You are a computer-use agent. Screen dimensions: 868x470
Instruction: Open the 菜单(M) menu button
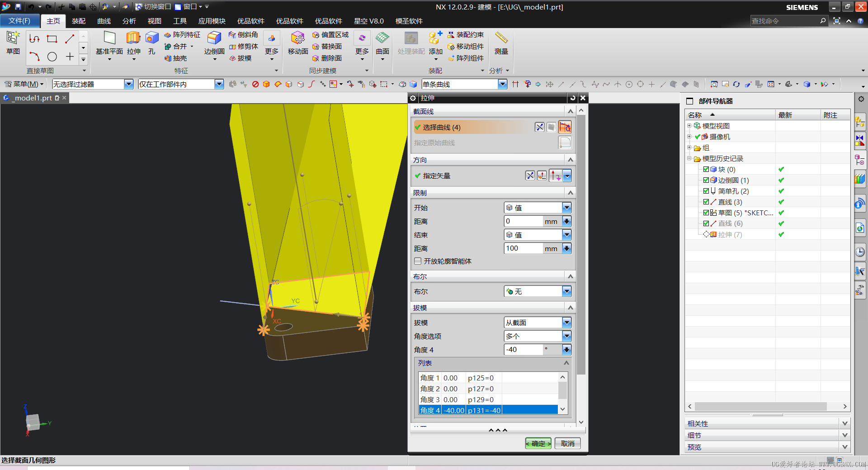24,84
